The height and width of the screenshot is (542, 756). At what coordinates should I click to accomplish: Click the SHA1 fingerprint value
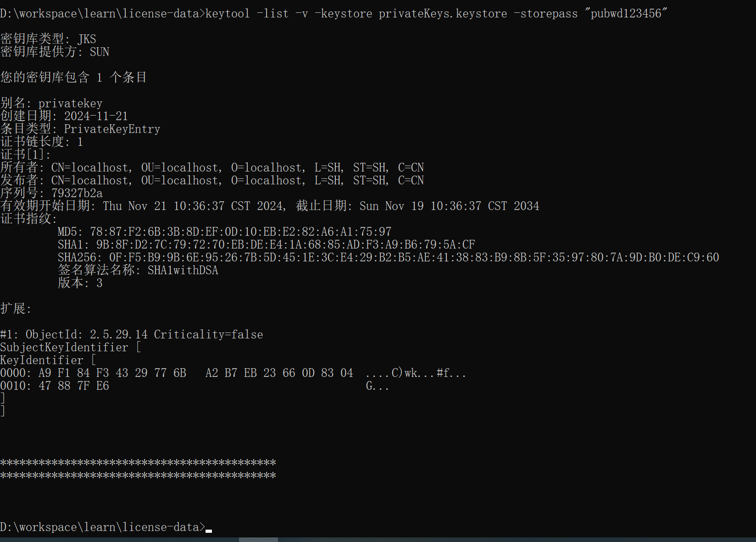(x=285, y=244)
